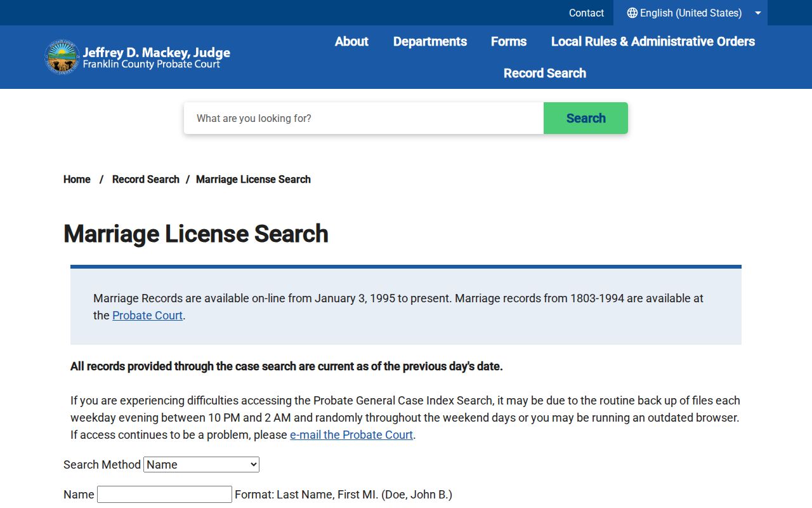Open the Search Method dropdown

[x=202, y=465]
